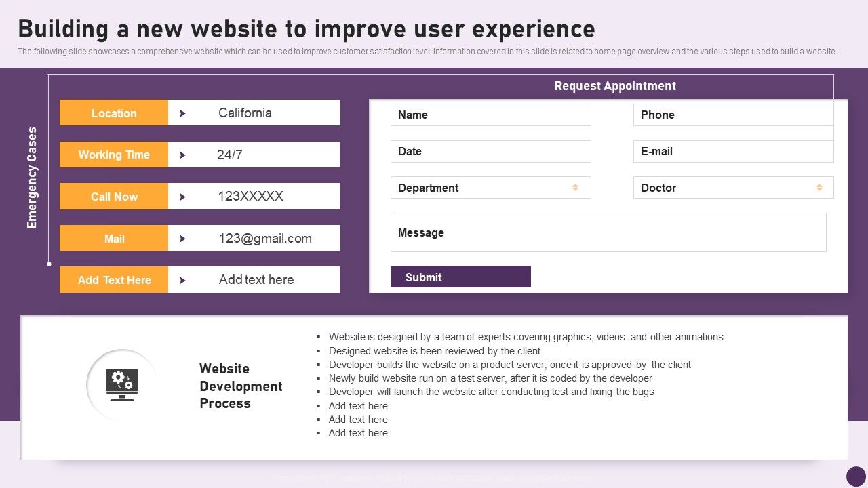Click the Message text area
Screen dimensions: 868x488
coord(608,232)
